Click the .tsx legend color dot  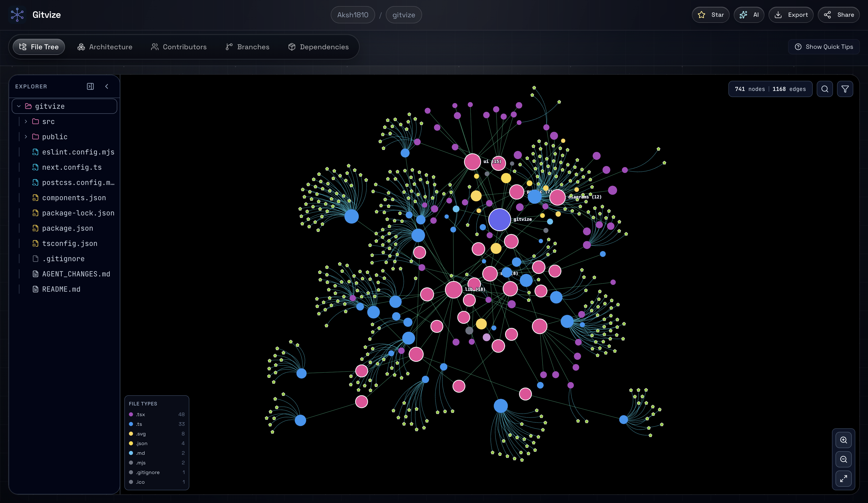click(131, 414)
